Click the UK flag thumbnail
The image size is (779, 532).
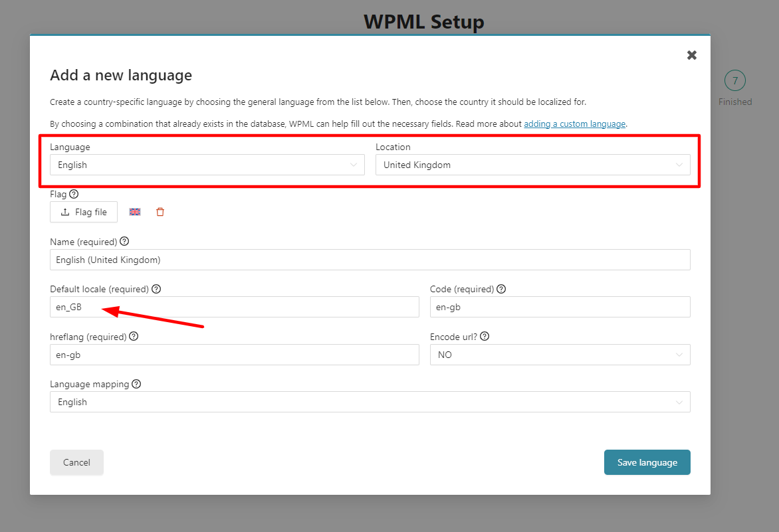135,212
